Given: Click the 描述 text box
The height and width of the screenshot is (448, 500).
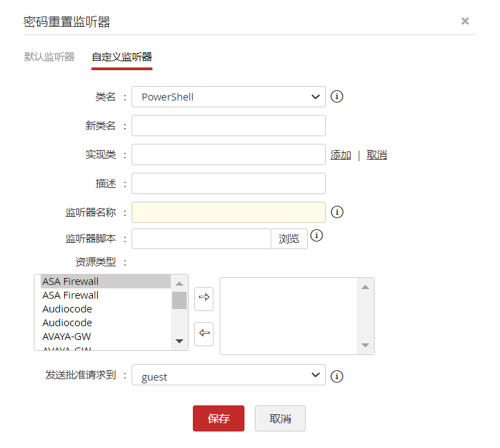Looking at the screenshot, I should 228,184.
